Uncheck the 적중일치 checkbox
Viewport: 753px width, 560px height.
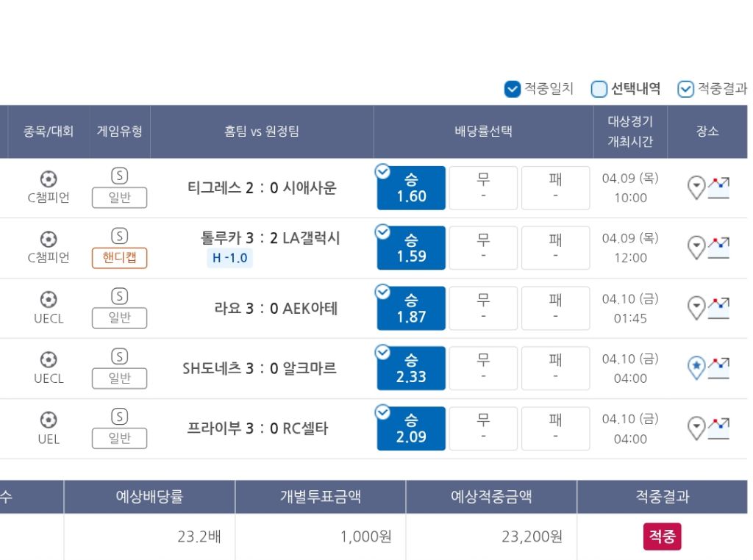(x=513, y=89)
